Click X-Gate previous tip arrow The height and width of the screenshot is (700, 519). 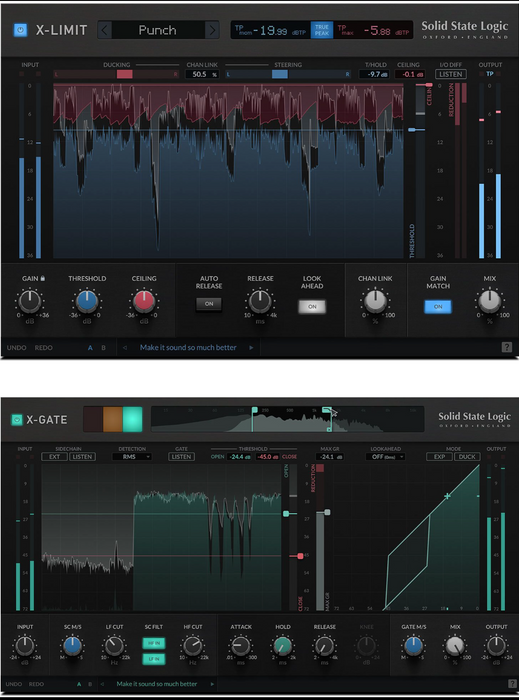pyautogui.click(x=102, y=683)
